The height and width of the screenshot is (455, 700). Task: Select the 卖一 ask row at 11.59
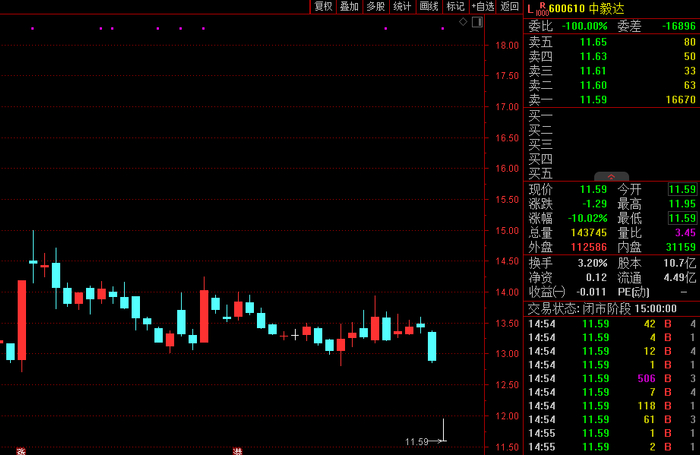[612, 100]
